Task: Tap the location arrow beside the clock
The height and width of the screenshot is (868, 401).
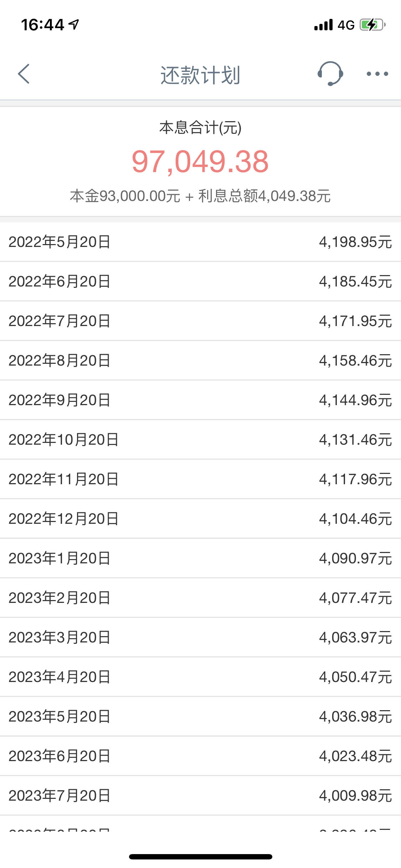Action: 74,24
